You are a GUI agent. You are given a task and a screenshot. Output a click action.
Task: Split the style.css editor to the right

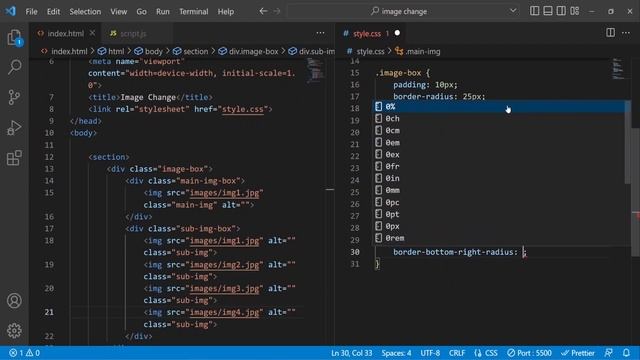(610, 33)
